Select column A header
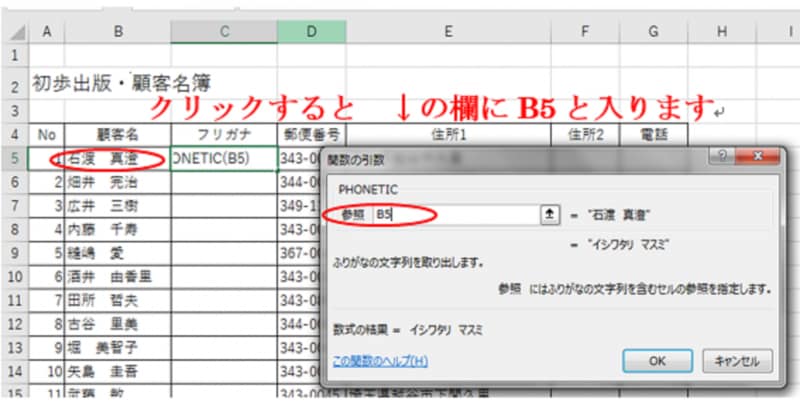 click(x=47, y=32)
